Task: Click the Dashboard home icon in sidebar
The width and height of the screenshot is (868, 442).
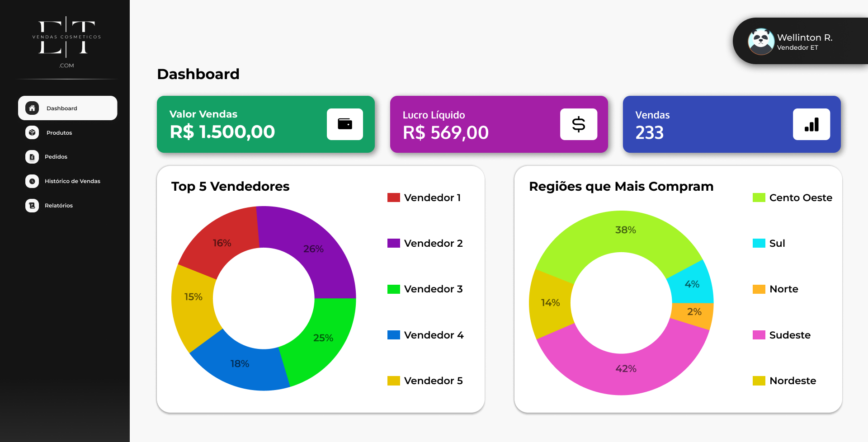Action: point(32,108)
